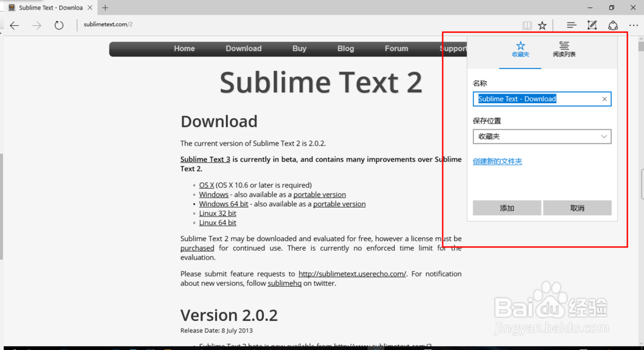
Task: Click the address bar sublimetext.com/2
Action: click(108, 24)
